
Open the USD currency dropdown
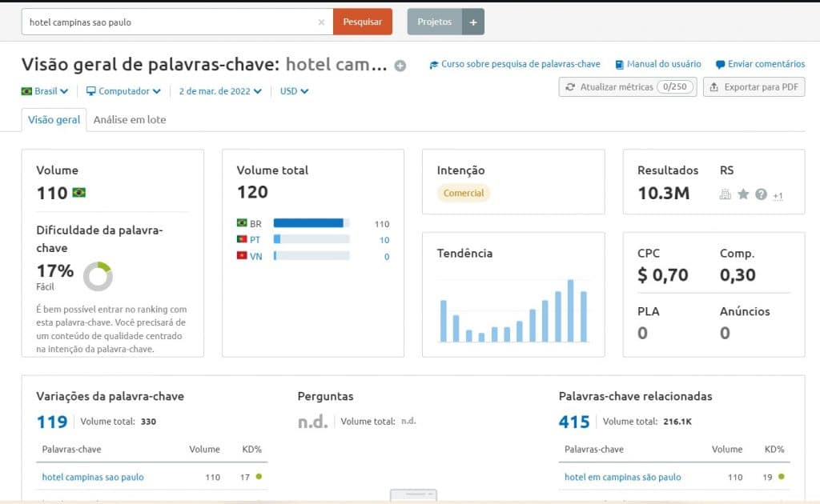(293, 91)
